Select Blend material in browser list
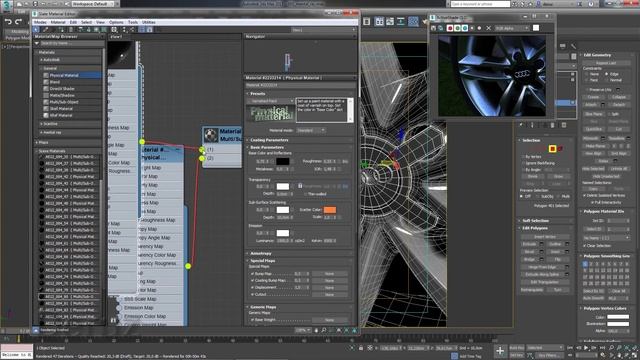Image resolution: width=640 pixels, height=360 pixels. pos(55,82)
